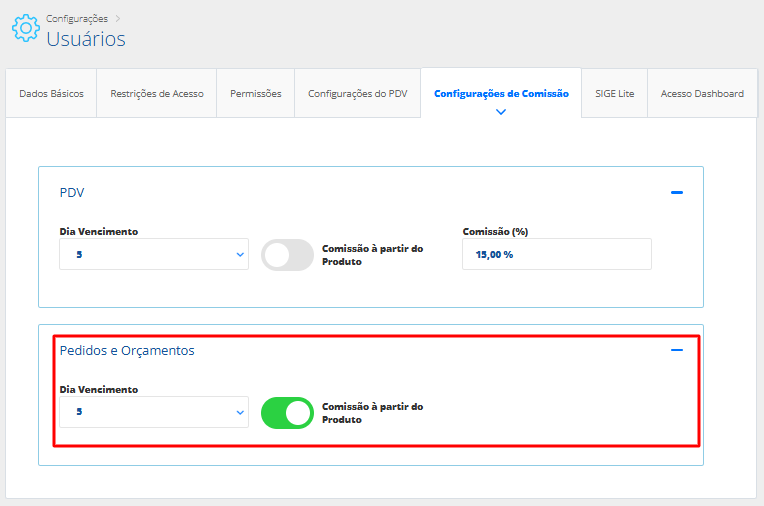This screenshot has height=506, width=764.
Task: Switch to the Dados Básicos tab
Action: pos(51,94)
